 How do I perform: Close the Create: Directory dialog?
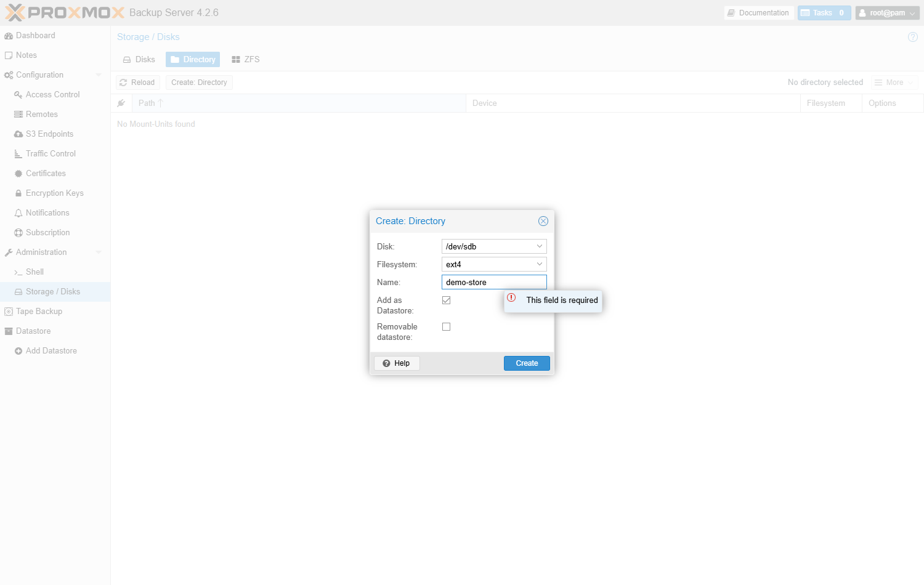point(543,221)
